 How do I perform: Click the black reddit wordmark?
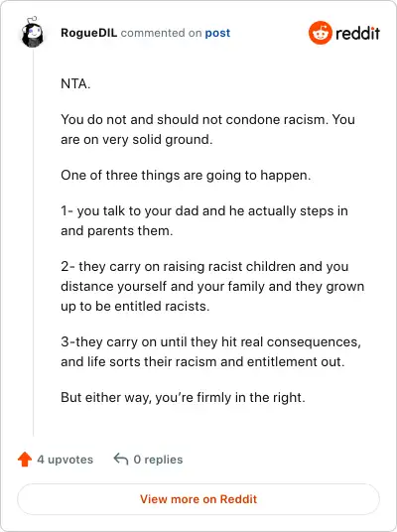tap(357, 34)
